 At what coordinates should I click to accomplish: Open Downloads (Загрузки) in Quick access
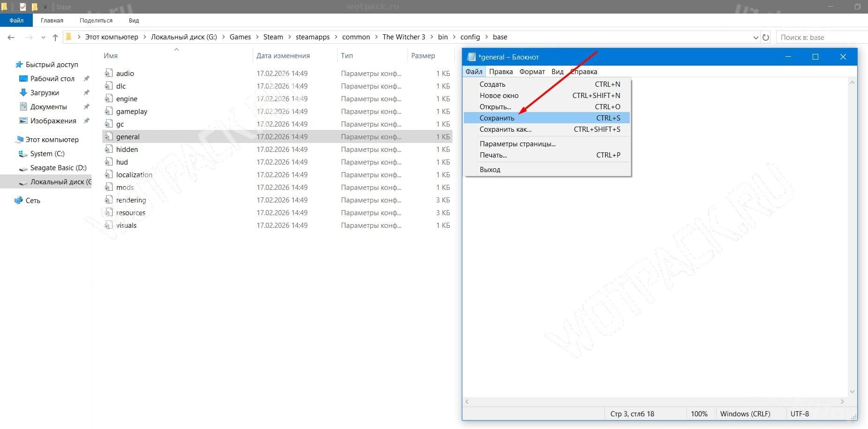pyautogui.click(x=45, y=92)
